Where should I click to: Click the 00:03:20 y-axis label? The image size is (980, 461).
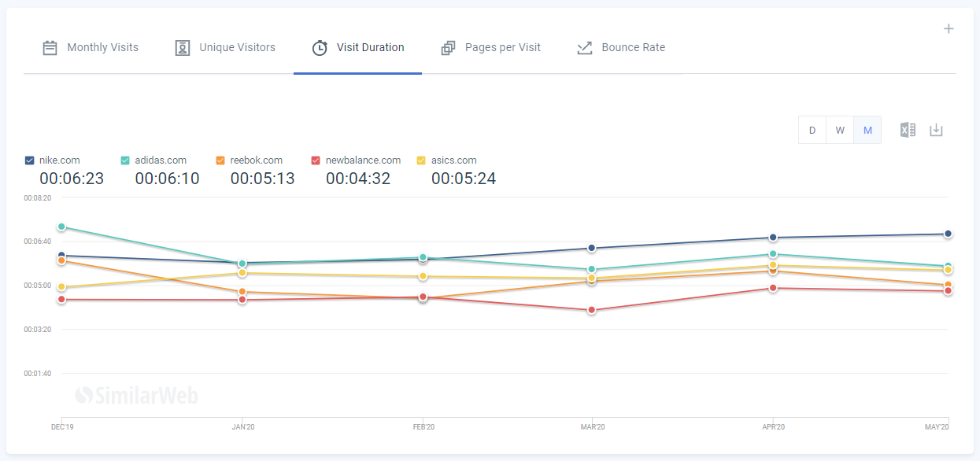click(x=37, y=330)
